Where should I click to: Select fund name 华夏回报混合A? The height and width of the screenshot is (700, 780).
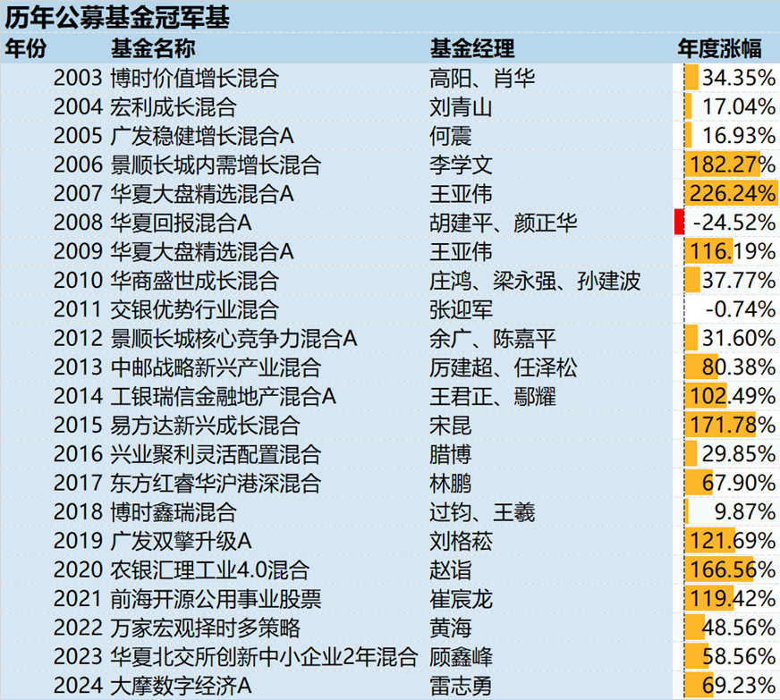(x=181, y=223)
